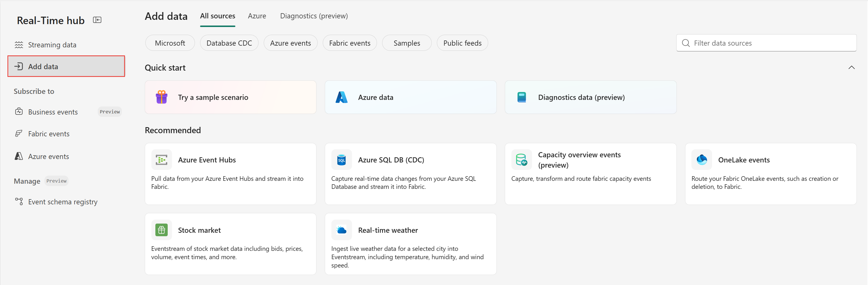The width and height of the screenshot is (868, 285).
Task: Toggle the Database CDC filter chip
Action: pyautogui.click(x=229, y=43)
